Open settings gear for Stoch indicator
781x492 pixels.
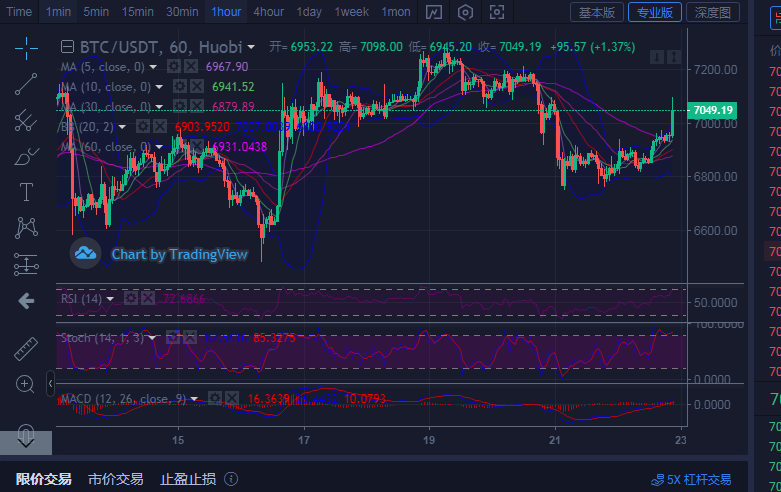(x=173, y=338)
